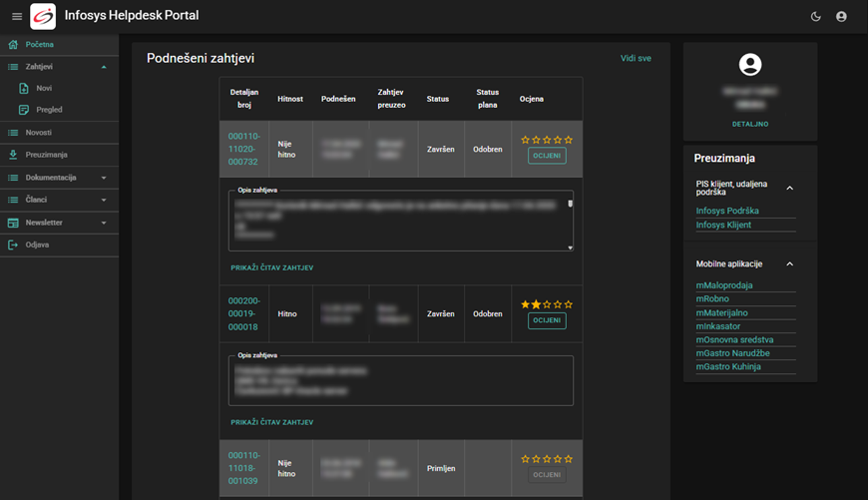This screenshot has width=868, height=500.
Task: Expand the Dokumentacija menu arrow
Action: pyautogui.click(x=104, y=178)
